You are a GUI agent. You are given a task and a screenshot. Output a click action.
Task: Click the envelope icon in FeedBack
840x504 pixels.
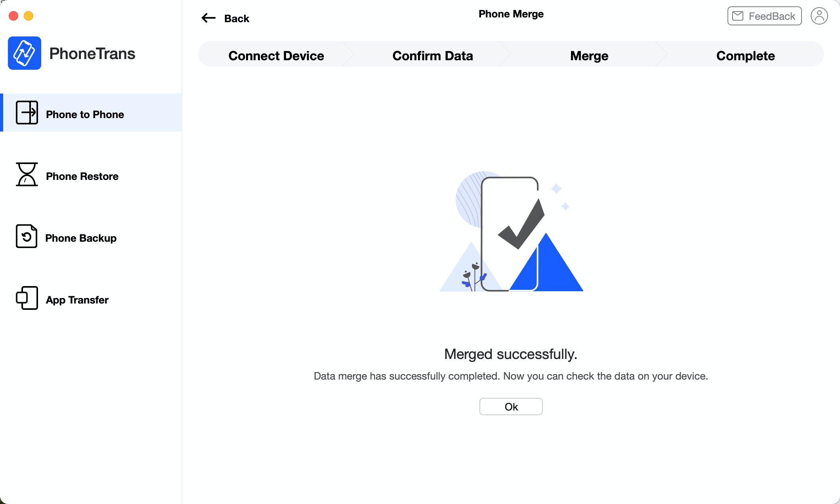pos(738,16)
